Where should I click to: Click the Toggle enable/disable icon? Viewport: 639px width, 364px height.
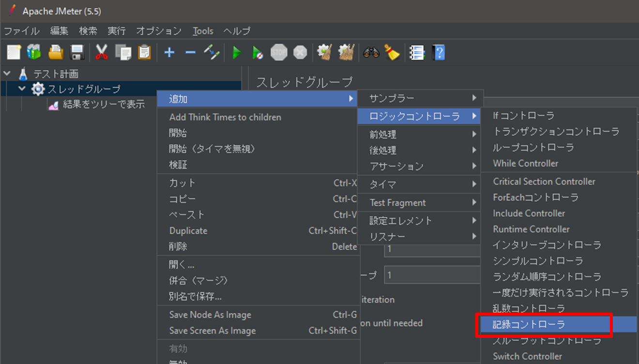click(212, 52)
